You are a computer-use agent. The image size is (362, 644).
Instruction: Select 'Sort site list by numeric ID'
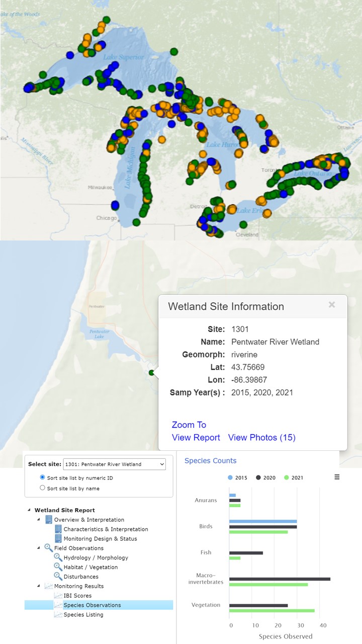click(x=42, y=477)
